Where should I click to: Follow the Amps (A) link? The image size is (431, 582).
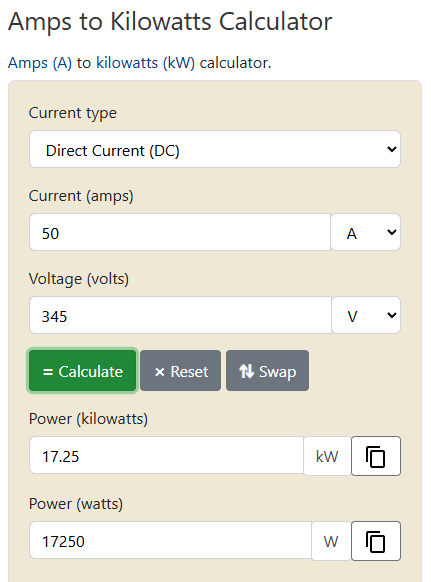pos(40,63)
